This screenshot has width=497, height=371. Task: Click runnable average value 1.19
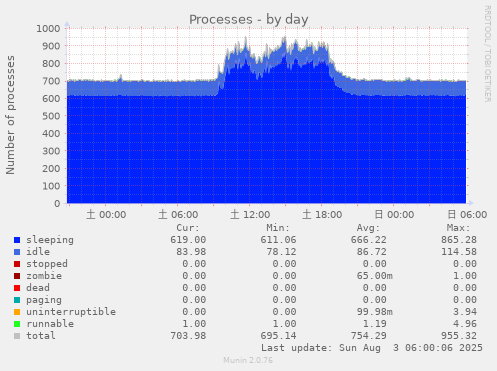374,324
